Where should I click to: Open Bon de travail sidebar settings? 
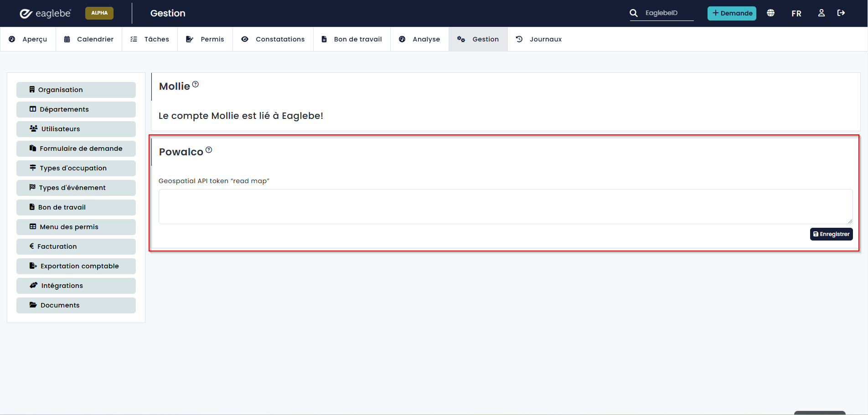tap(76, 207)
